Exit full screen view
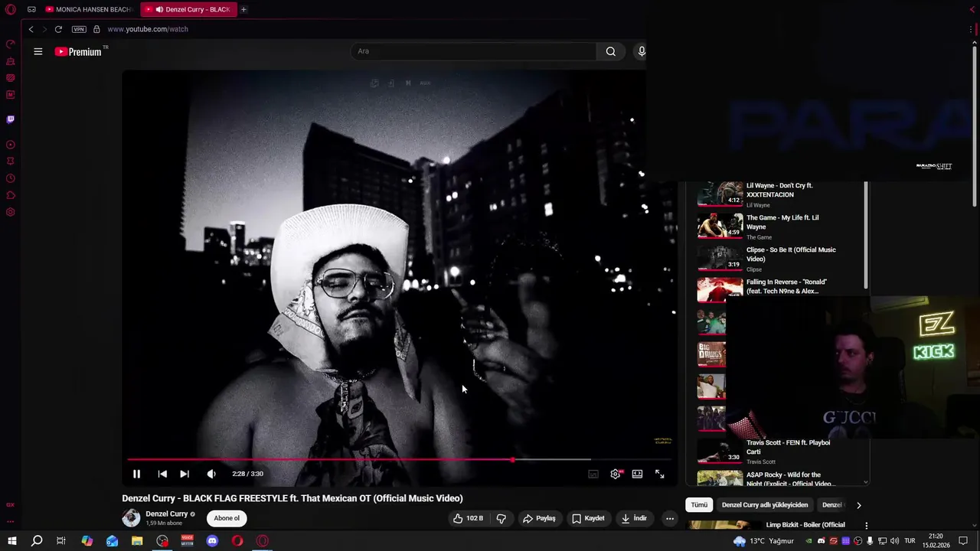This screenshot has width=980, height=551. coord(659,474)
